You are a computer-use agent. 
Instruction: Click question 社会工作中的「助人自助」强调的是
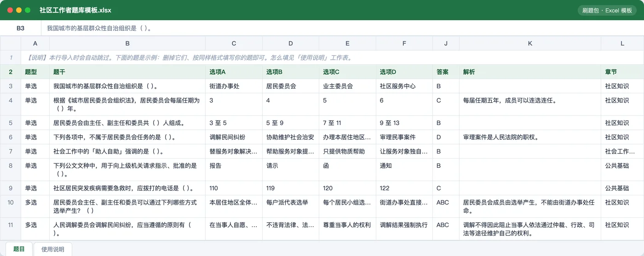point(127,151)
